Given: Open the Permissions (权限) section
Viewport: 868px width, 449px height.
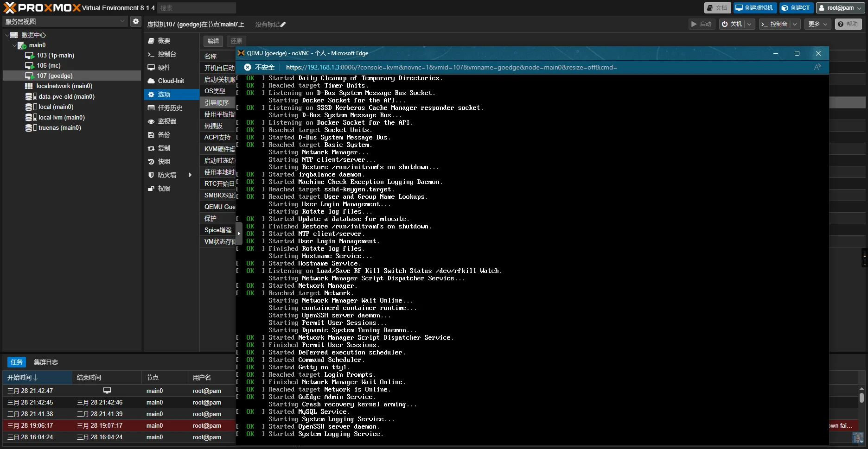Looking at the screenshot, I should tap(164, 189).
